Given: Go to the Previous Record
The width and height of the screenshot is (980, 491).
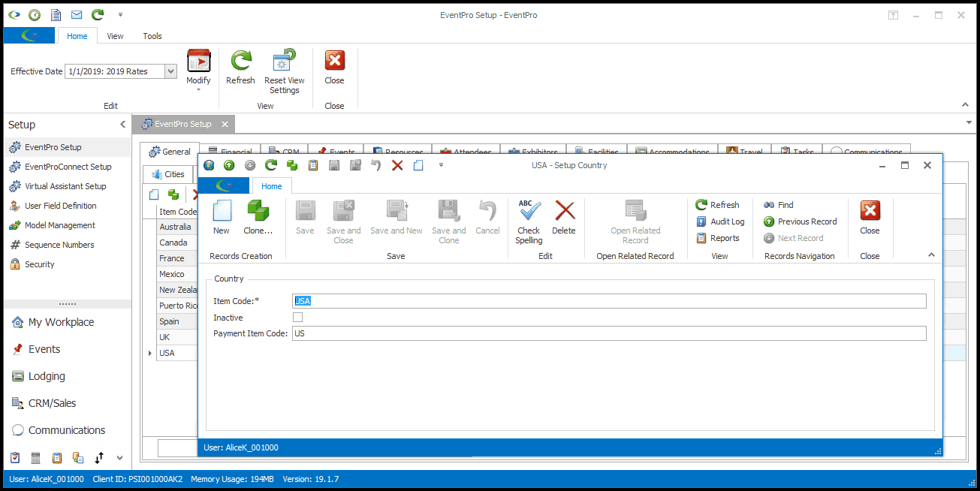Looking at the screenshot, I should point(800,221).
